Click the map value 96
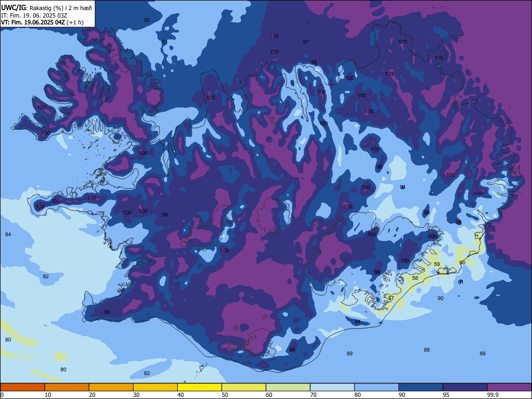The image size is (532, 399). 459,222
